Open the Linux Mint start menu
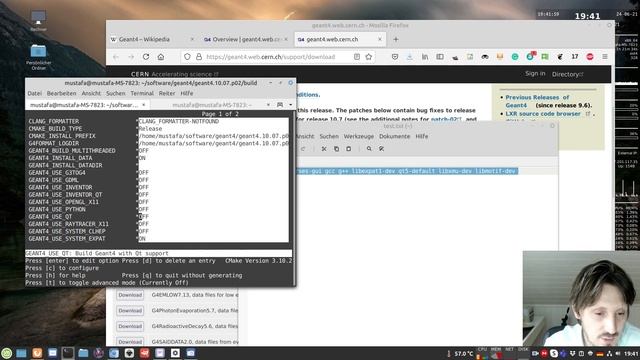The height and width of the screenshot is (360, 640). [6, 353]
